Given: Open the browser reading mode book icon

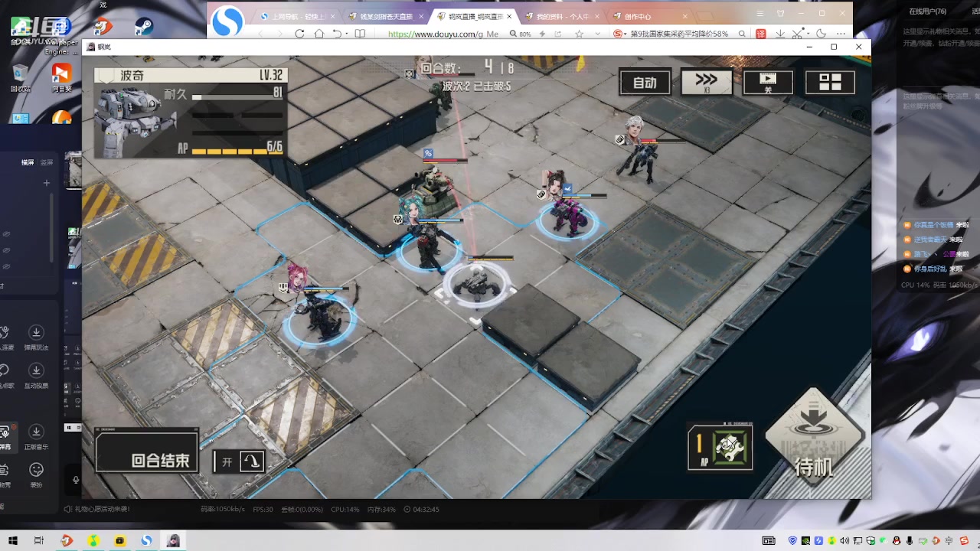Looking at the screenshot, I should coord(359,34).
